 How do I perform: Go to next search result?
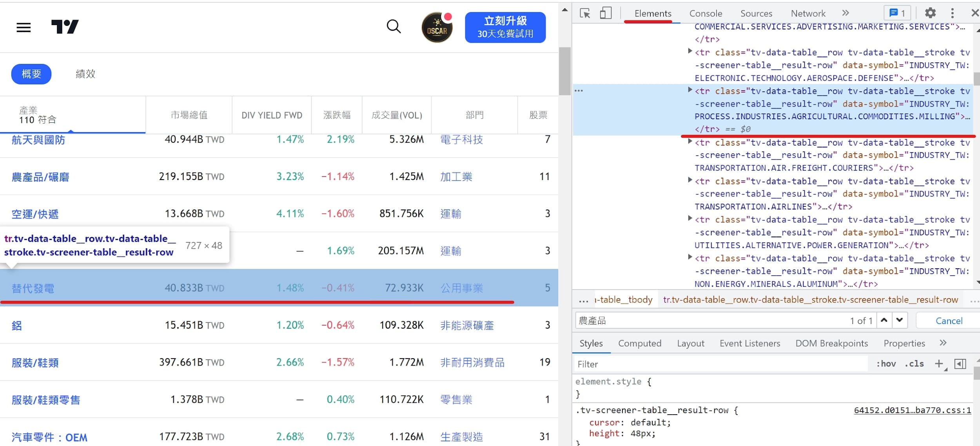point(900,320)
